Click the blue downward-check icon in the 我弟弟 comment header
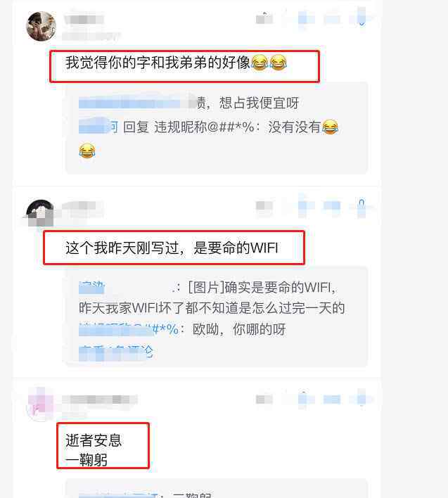 pyautogui.click(x=361, y=18)
